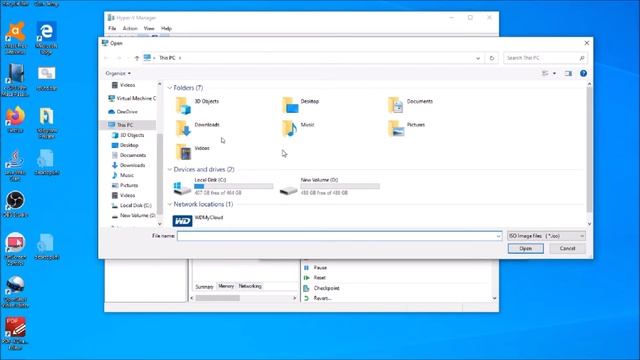Screen dimensions: 640x360
Task: Click the Search This PC field
Action: (546, 58)
